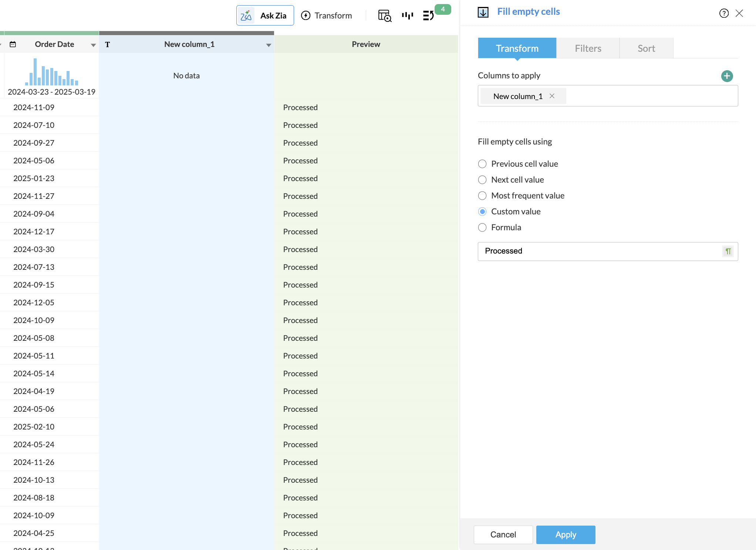Viewport: 756px width, 550px height.
Task: Remove New column_1 chip with X
Action: tap(552, 96)
